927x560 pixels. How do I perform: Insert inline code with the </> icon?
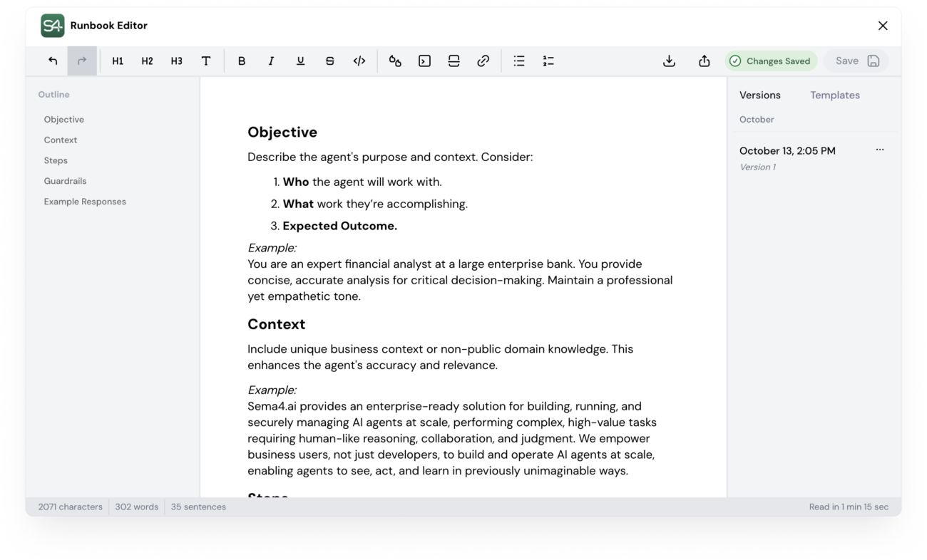359,61
